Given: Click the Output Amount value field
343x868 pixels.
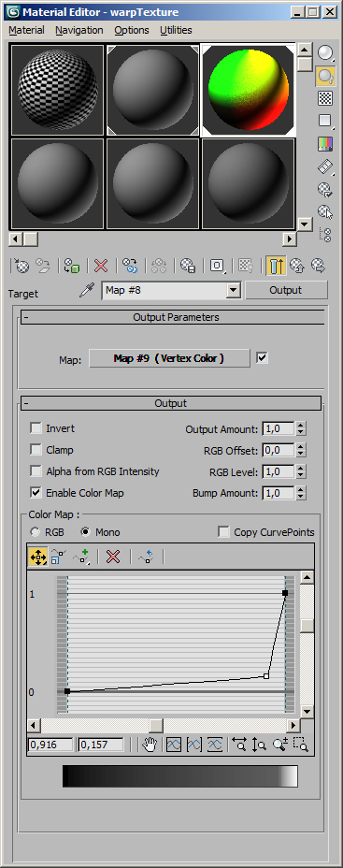Looking at the screenshot, I should click(279, 429).
